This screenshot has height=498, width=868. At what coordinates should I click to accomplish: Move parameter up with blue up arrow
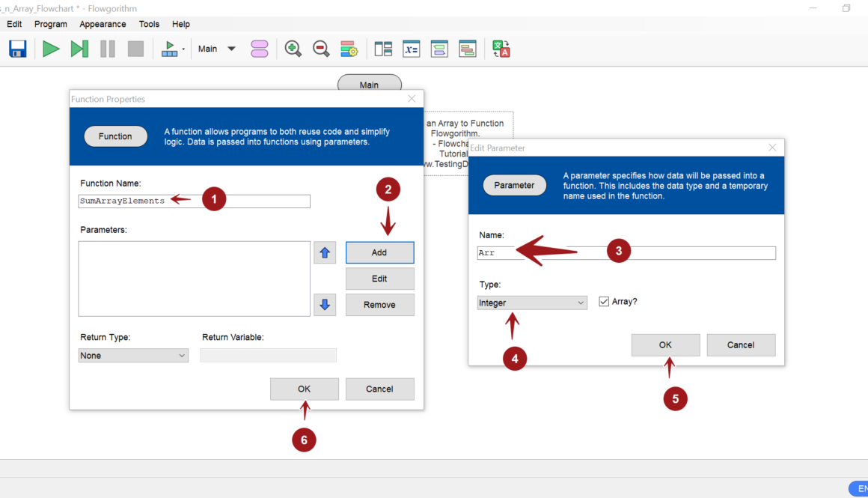click(x=325, y=253)
